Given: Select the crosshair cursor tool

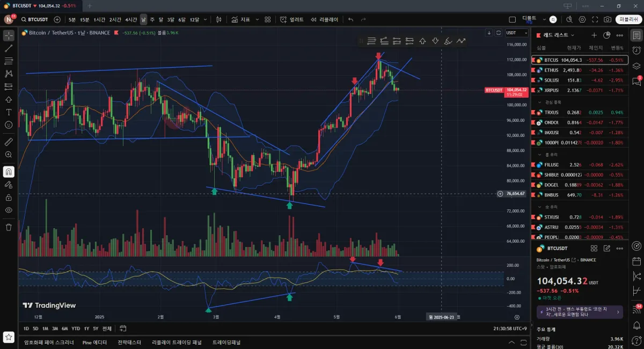Looking at the screenshot, I should pos(9,36).
